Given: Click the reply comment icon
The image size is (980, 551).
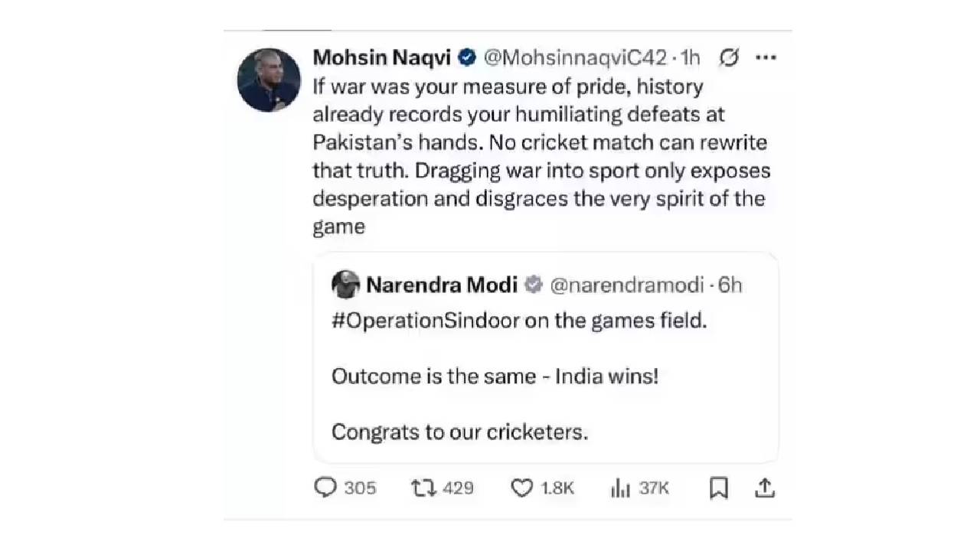Looking at the screenshot, I should pyautogui.click(x=325, y=487).
